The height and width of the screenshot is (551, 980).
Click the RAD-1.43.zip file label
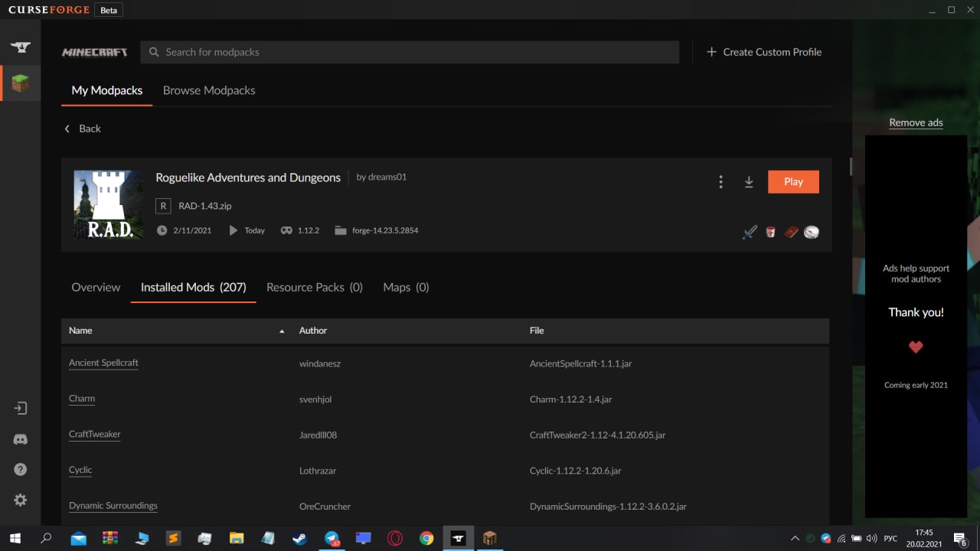click(x=205, y=206)
